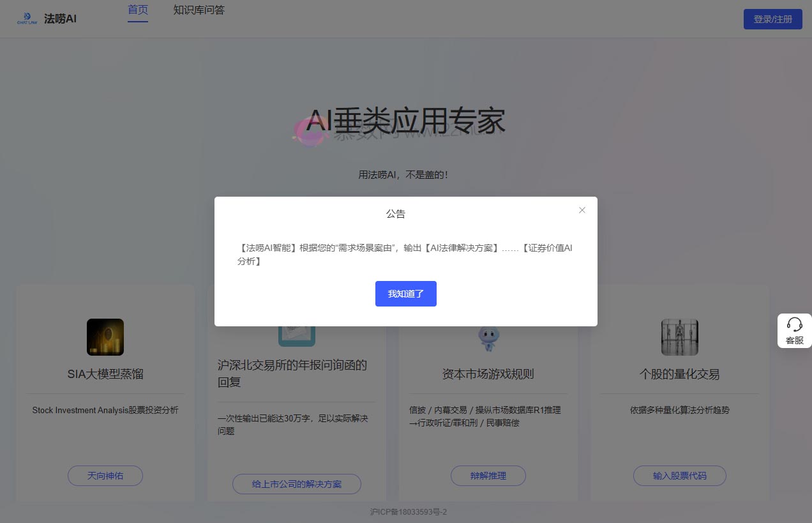Screen dimensions: 812x523
Task: Dismiss the 公告 dialog with the X
Action: click(x=582, y=209)
